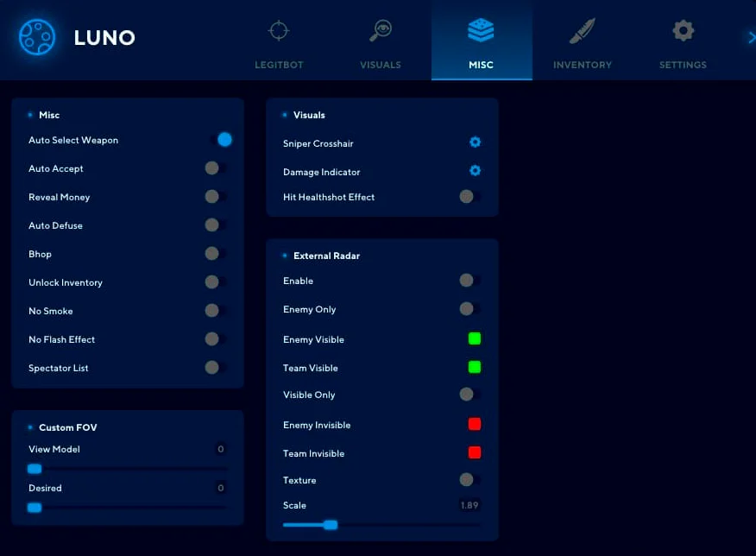Open the Inventory knife tab icon
This screenshot has height=556, width=756.
coord(583,32)
